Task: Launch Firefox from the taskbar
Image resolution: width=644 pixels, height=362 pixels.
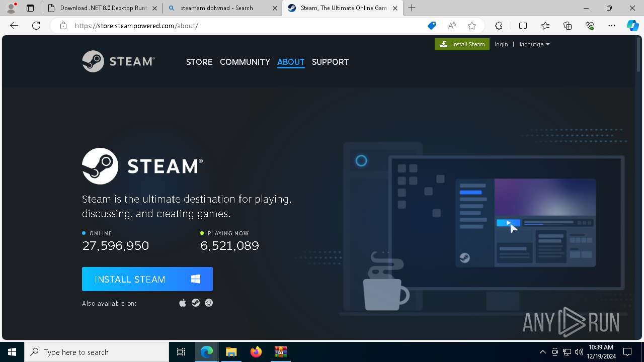Action: click(256, 352)
